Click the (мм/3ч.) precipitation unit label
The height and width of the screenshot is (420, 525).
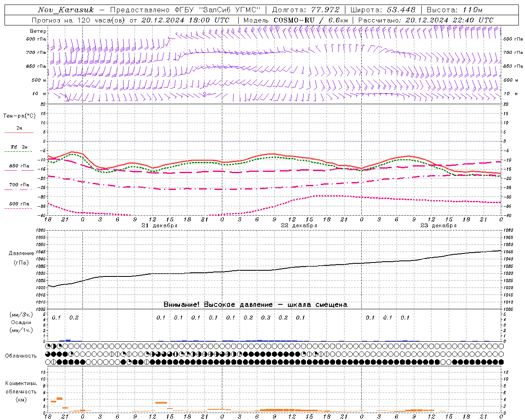tap(21, 315)
